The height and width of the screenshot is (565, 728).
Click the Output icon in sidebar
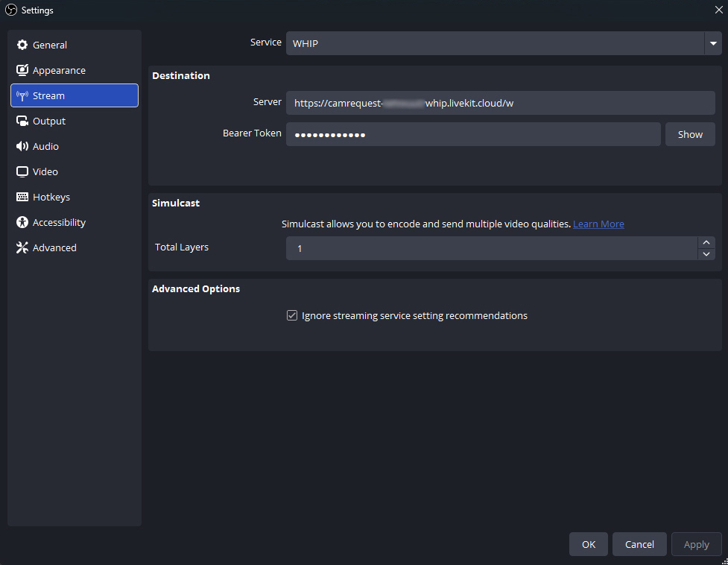[x=22, y=121]
